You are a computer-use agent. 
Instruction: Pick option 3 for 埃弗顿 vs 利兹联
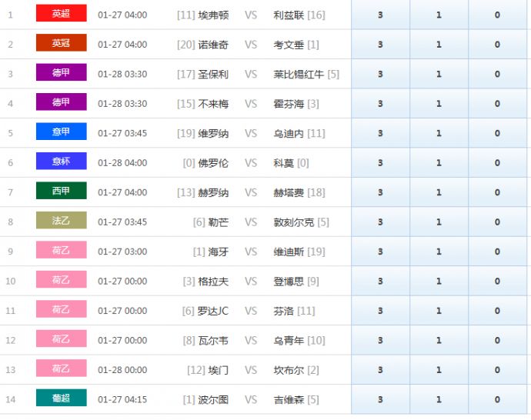380,15
